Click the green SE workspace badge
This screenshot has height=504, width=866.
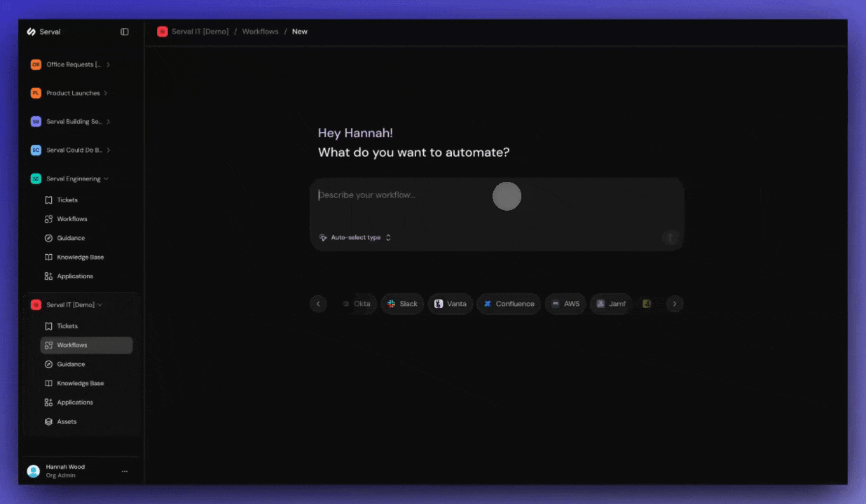point(36,178)
